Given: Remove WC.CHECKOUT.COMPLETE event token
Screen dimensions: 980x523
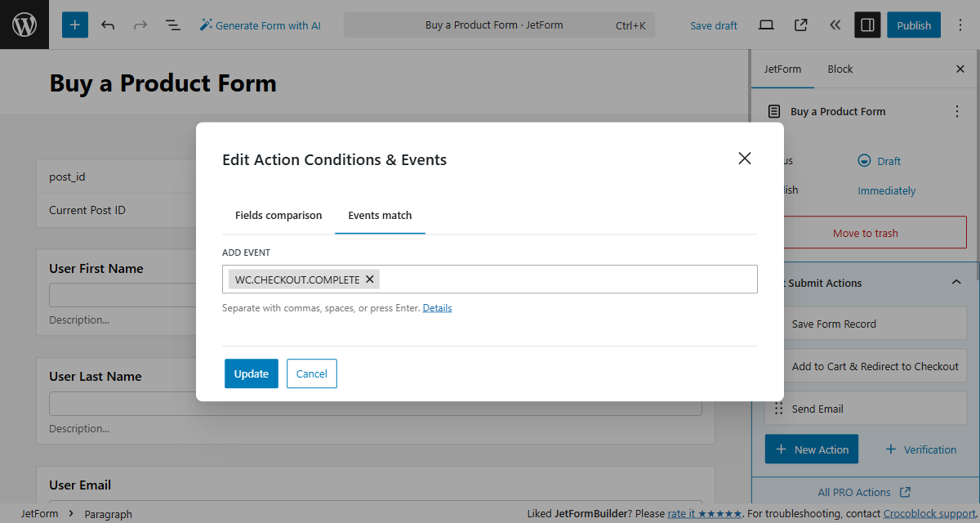Looking at the screenshot, I should 370,279.
